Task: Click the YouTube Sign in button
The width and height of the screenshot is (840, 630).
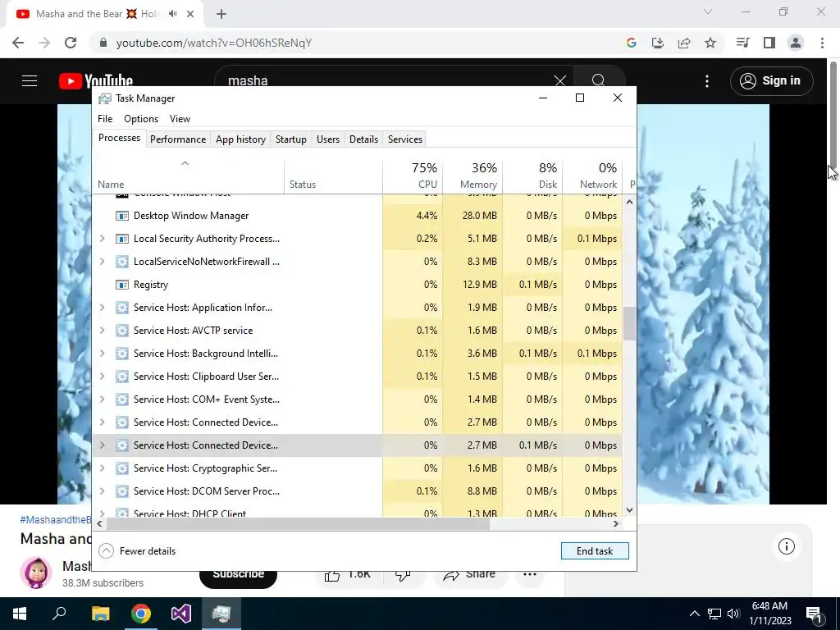Action: (x=771, y=81)
